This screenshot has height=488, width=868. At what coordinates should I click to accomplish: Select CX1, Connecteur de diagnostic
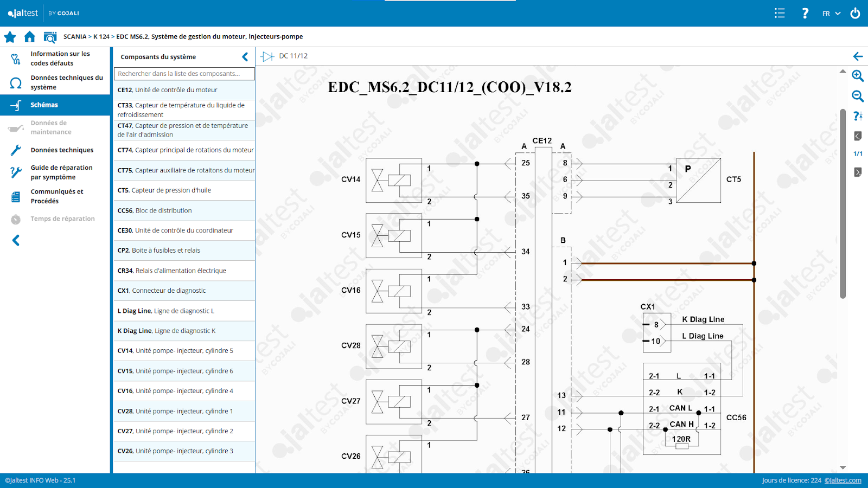(x=184, y=291)
